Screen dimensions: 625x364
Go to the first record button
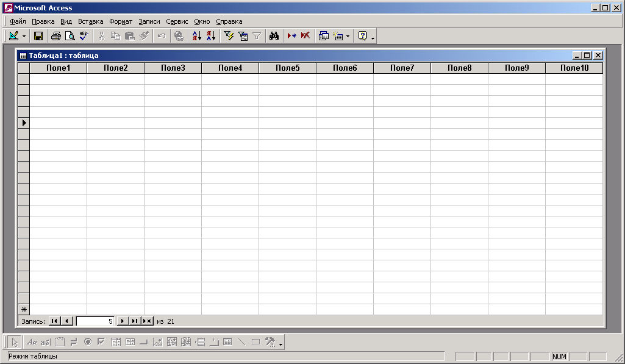click(55, 321)
